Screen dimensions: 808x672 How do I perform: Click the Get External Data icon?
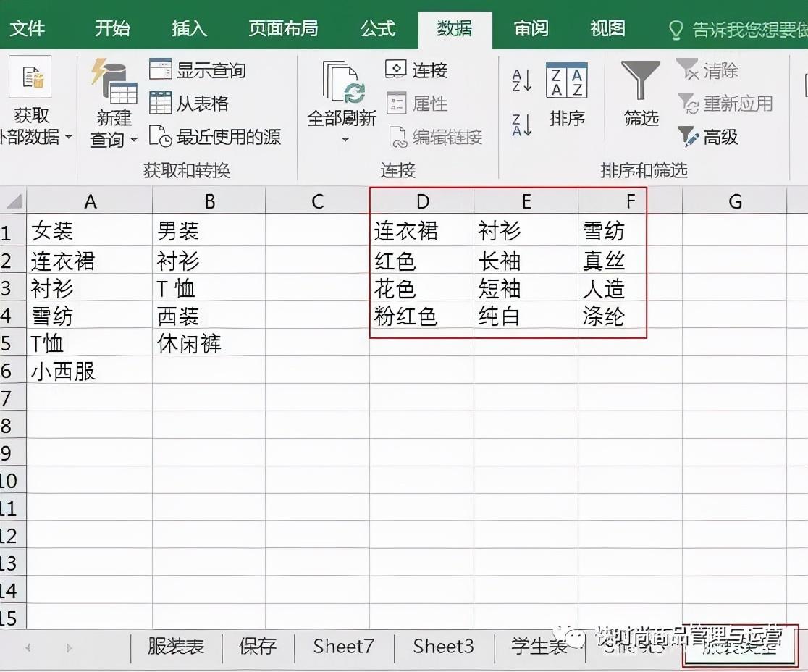coord(30,77)
